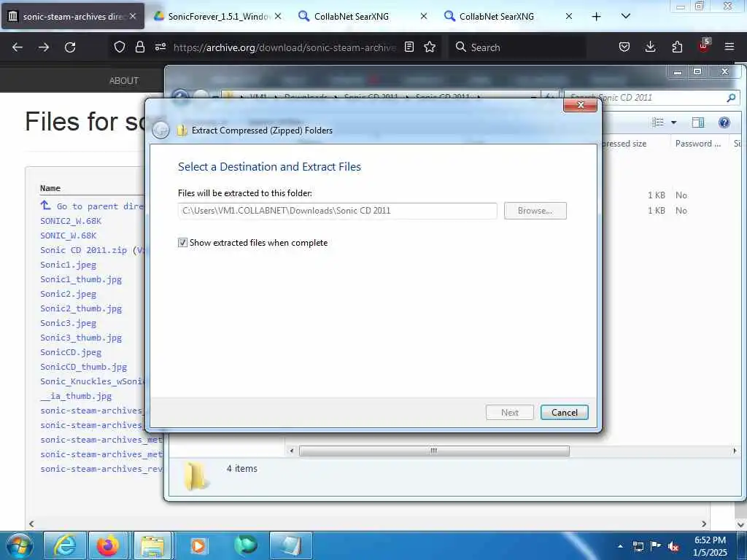This screenshot has height=560, width=747.
Task: Bookmark this page with star icon
Action: tap(430, 47)
